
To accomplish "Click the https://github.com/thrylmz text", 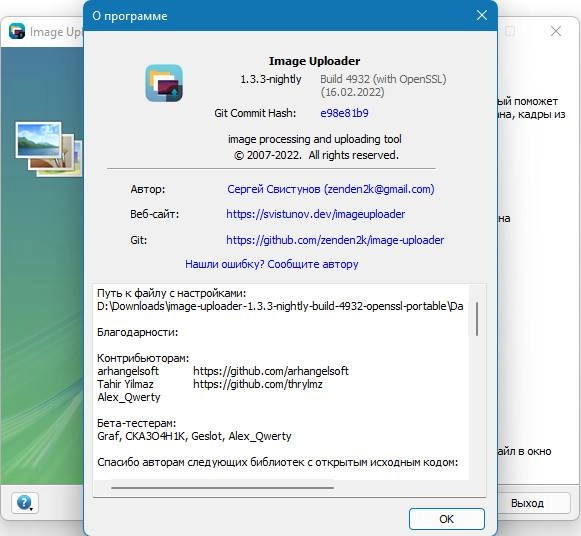I will 258,384.
